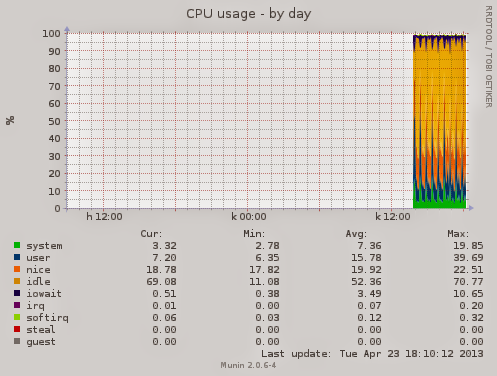Click the navy iowait legend swatch
497x376 pixels.
point(17,293)
